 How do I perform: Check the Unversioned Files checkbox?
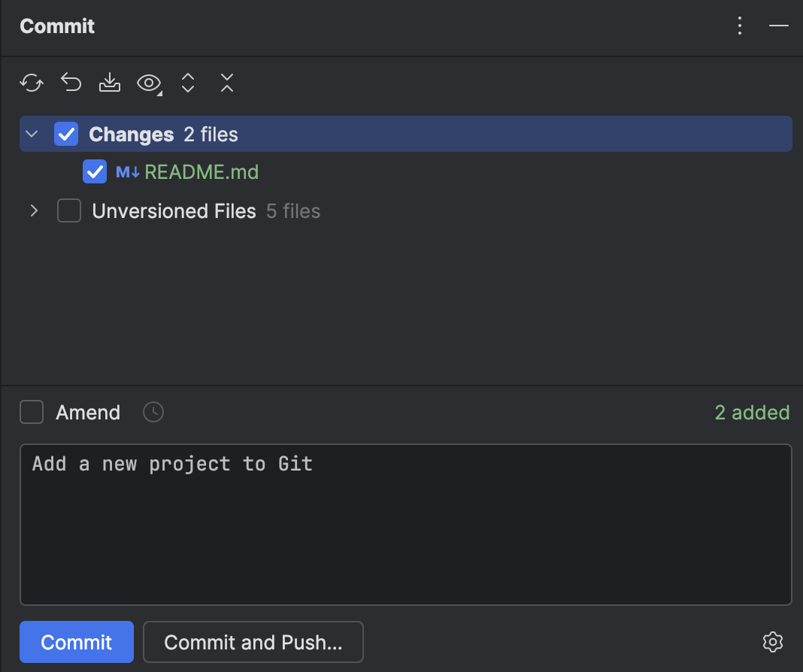click(68, 210)
